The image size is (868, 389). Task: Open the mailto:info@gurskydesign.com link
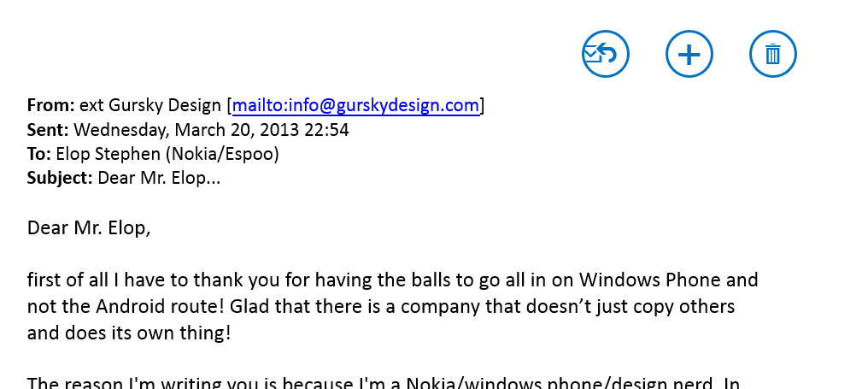click(355, 105)
